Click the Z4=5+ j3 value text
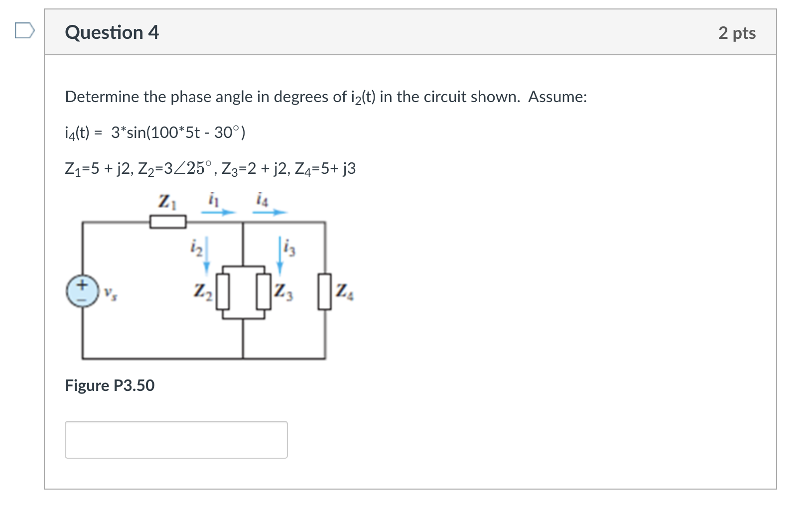The width and height of the screenshot is (812, 511). pos(325,169)
